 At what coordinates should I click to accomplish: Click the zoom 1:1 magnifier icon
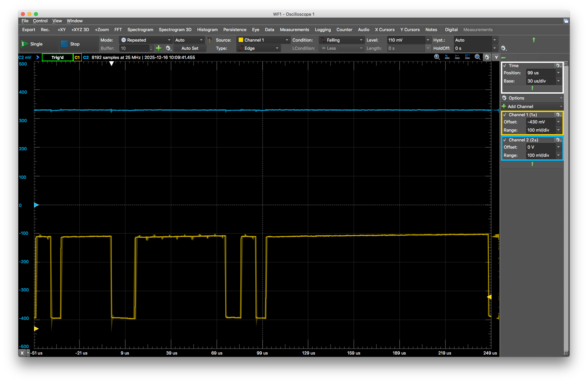pos(437,57)
